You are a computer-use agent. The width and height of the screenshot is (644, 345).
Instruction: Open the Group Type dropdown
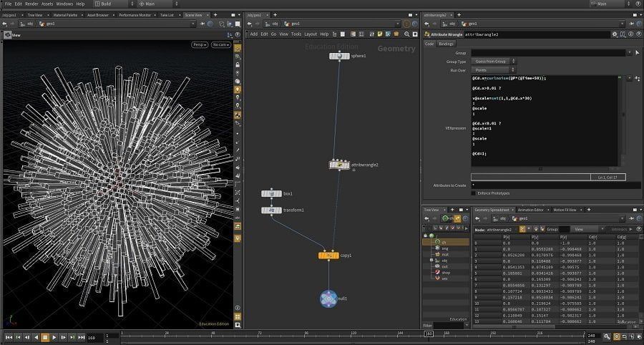click(493, 61)
